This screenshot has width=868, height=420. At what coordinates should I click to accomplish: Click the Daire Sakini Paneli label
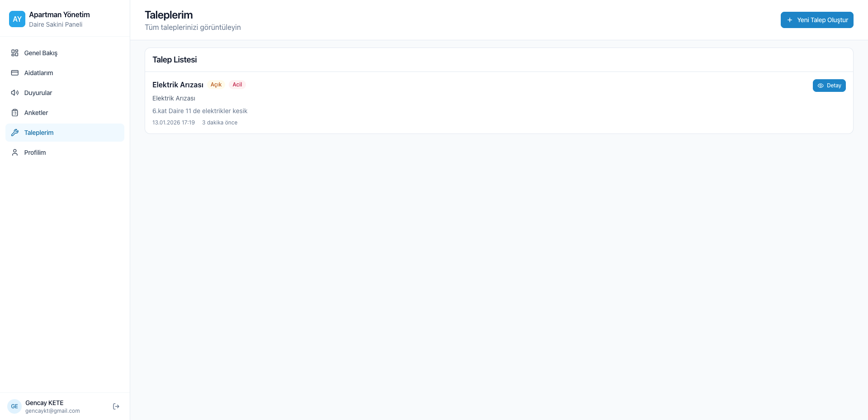coord(56,24)
